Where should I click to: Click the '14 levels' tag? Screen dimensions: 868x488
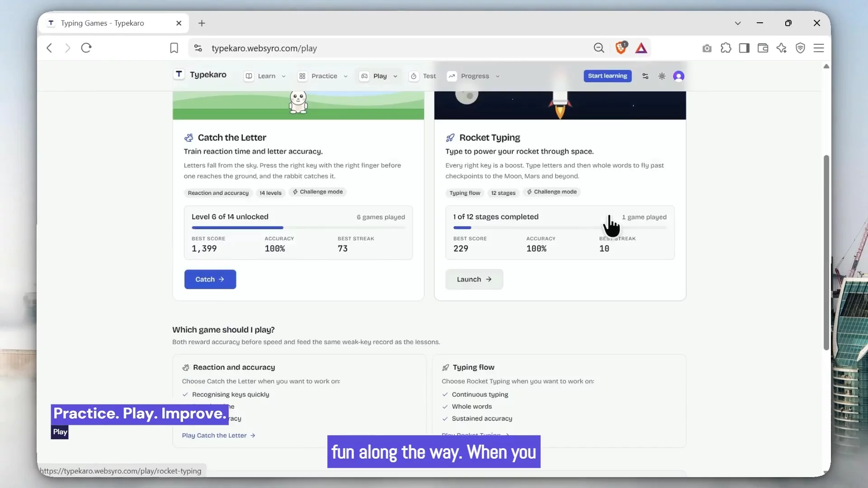coord(270,193)
